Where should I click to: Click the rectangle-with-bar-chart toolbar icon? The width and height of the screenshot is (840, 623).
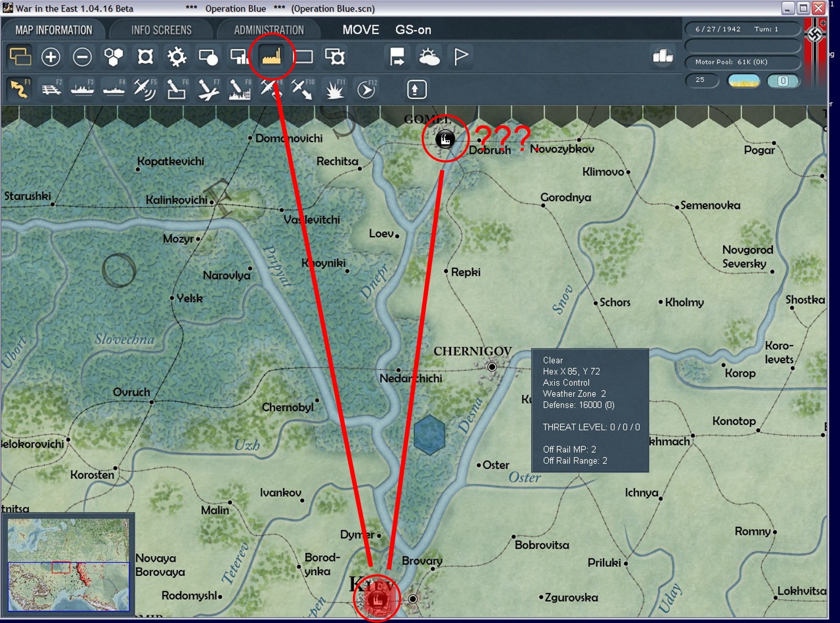click(240, 57)
